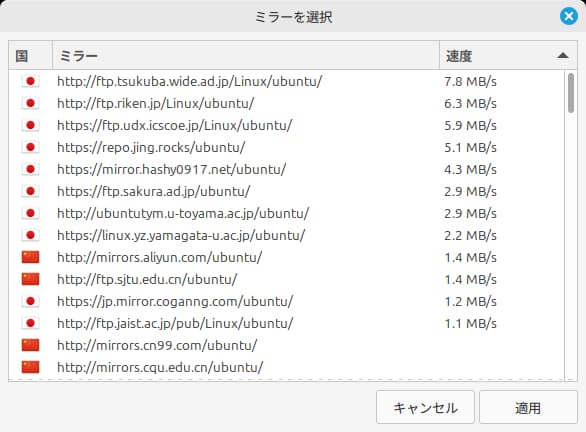Select the ubuntutym.u-toyama.ac.jp mirror
This screenshot has width=586, height=432.
click(x=286, y=213)
